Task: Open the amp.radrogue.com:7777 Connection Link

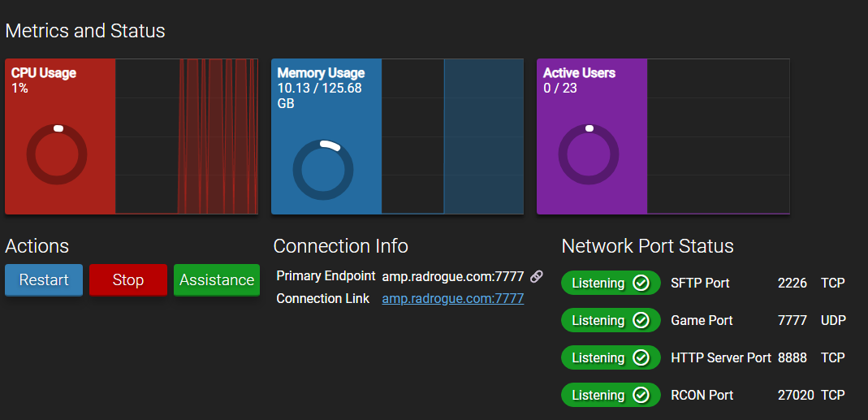Action: pos(452,299)
